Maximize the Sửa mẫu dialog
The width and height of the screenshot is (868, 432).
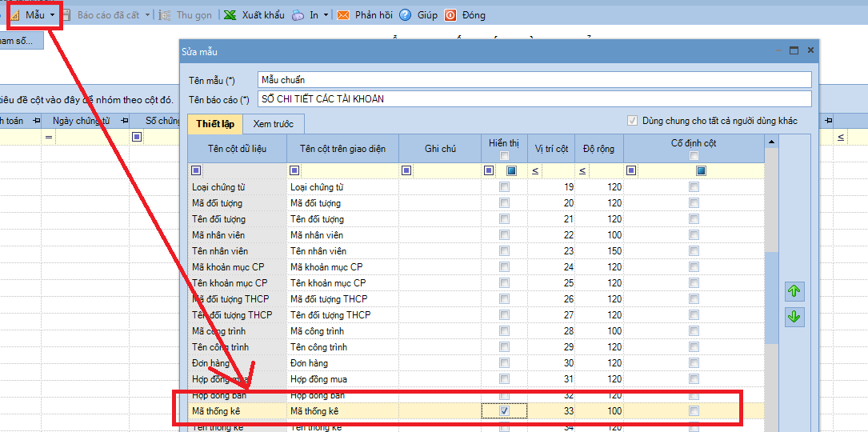794,50
